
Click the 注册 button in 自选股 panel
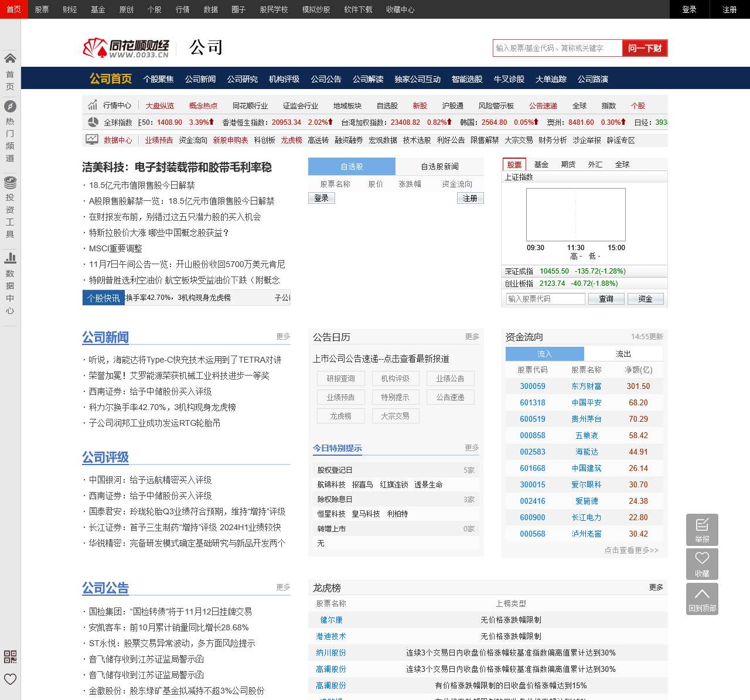tap(470, 198)
